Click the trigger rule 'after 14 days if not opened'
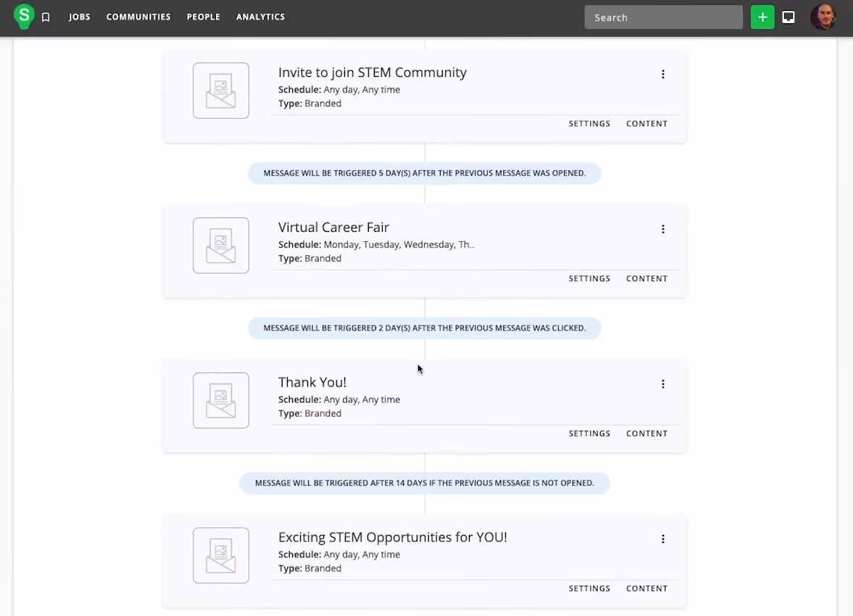Screen dimensions: 853x616 pos(424,483)
